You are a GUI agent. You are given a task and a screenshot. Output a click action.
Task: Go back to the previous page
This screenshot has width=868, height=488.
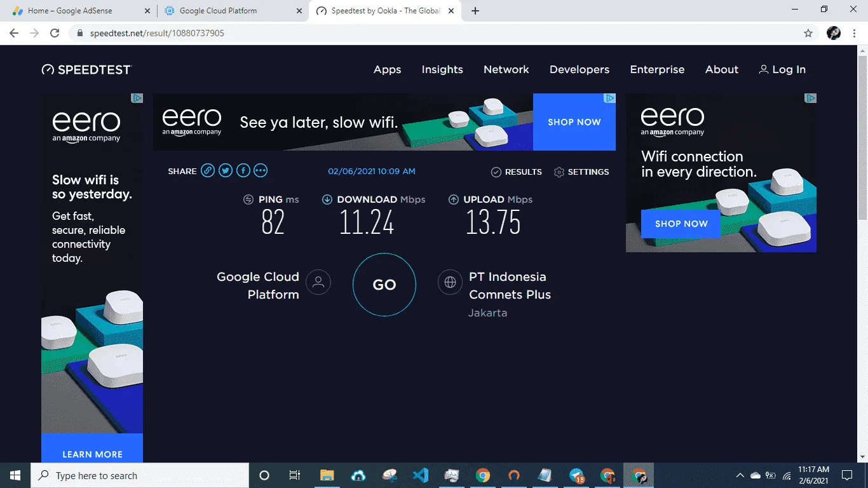click(14, 33)
